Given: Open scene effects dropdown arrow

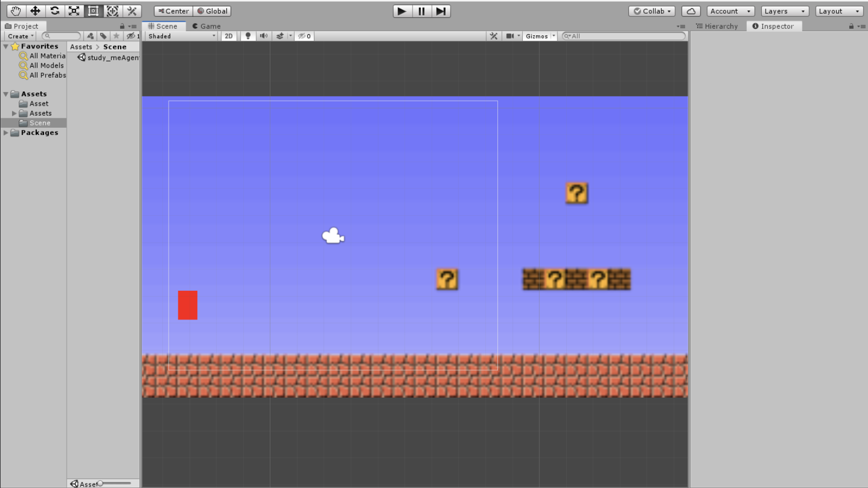Looking at the screenshot, I should 290,36.
